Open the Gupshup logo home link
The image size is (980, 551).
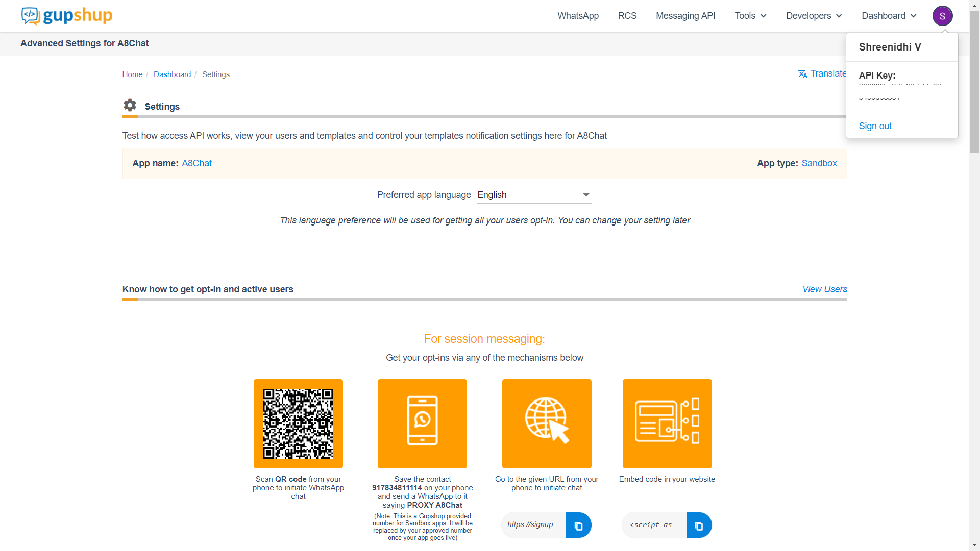click(66, 16)
